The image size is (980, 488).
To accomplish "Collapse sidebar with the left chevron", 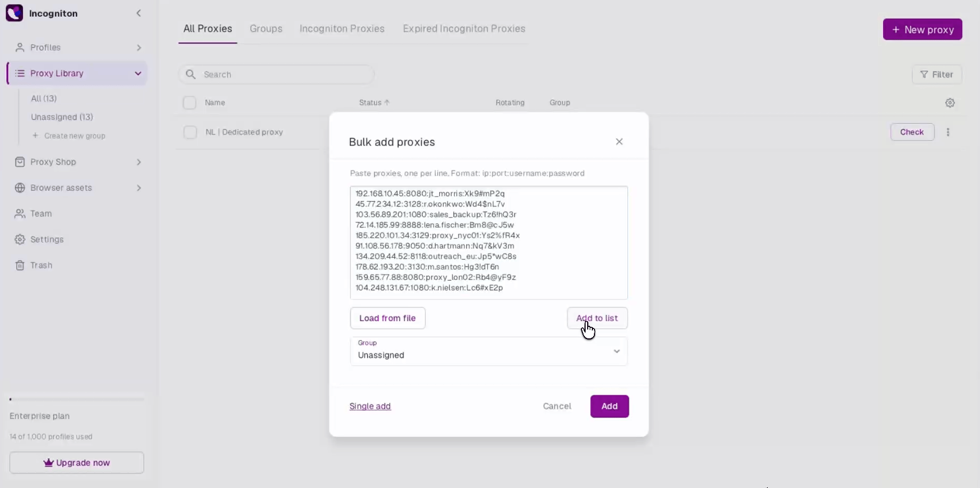I will pos(139,13).
